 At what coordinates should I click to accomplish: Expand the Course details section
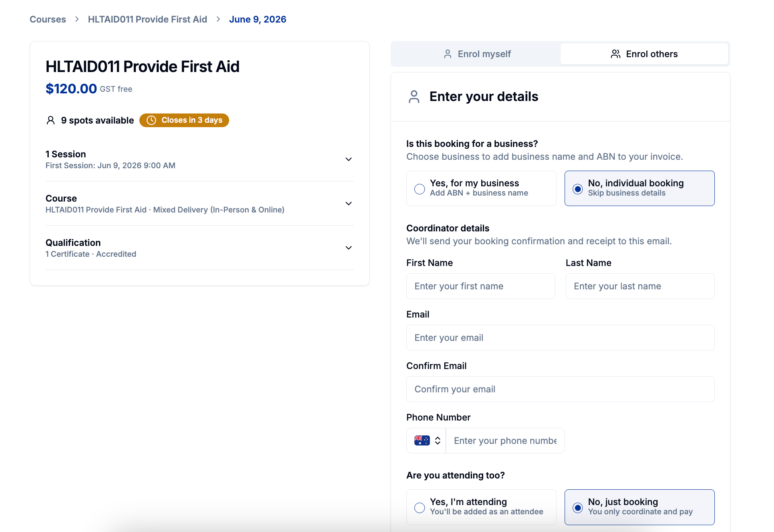pos(200,204)
